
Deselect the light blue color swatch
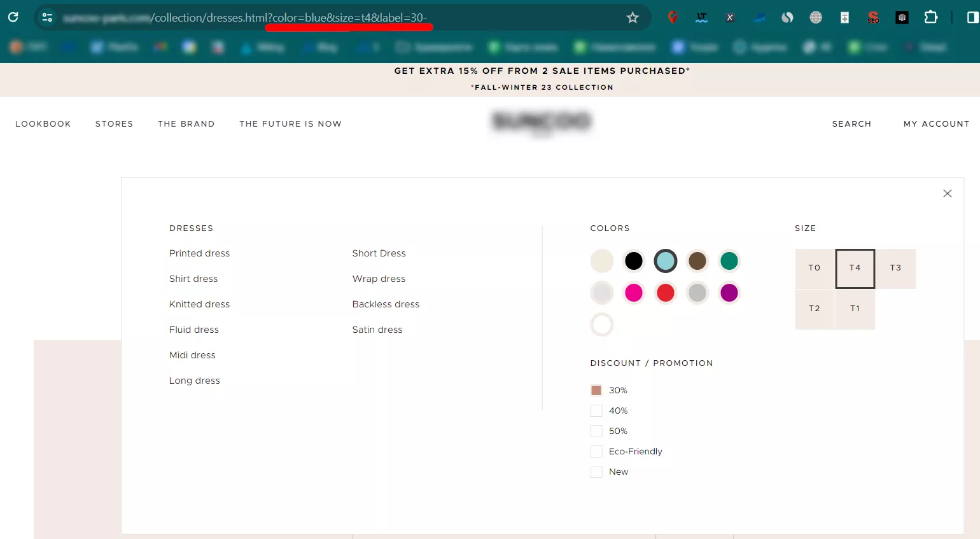666,261
